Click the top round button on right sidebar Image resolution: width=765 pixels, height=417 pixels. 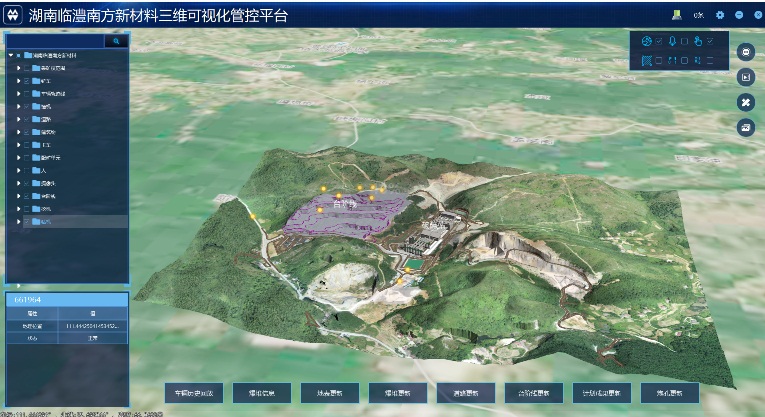click(x=745, y=52)
